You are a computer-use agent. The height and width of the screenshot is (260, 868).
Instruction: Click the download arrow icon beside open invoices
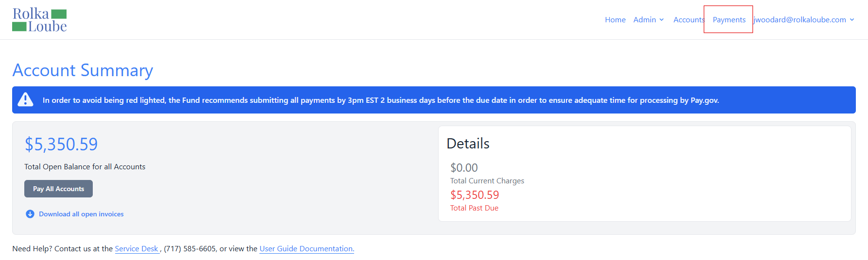pos(30,214)
